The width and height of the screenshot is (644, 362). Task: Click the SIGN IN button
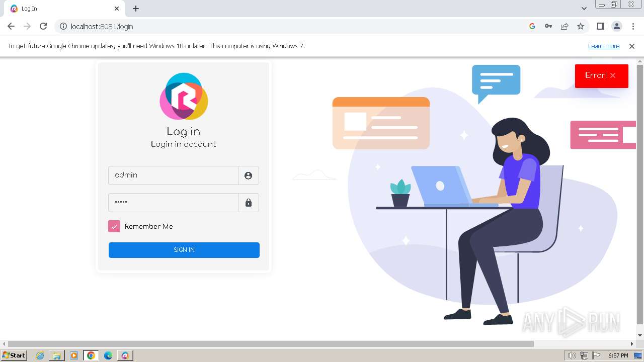(184, 250)
